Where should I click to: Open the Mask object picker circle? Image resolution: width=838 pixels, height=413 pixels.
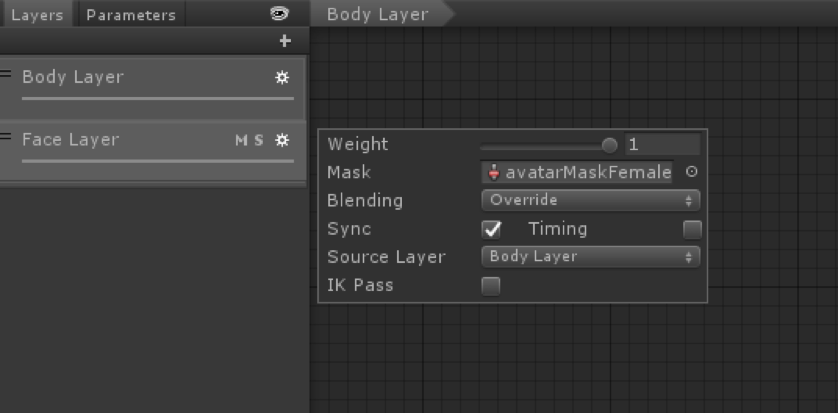tap(691, 172)
